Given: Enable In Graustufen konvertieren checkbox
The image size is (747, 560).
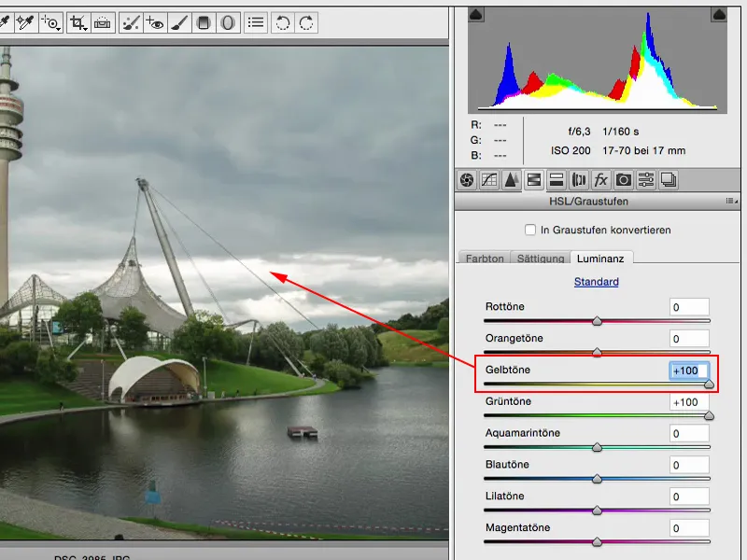Looking at the screenshot, I should pyautogui.click(x=529, y=230).
